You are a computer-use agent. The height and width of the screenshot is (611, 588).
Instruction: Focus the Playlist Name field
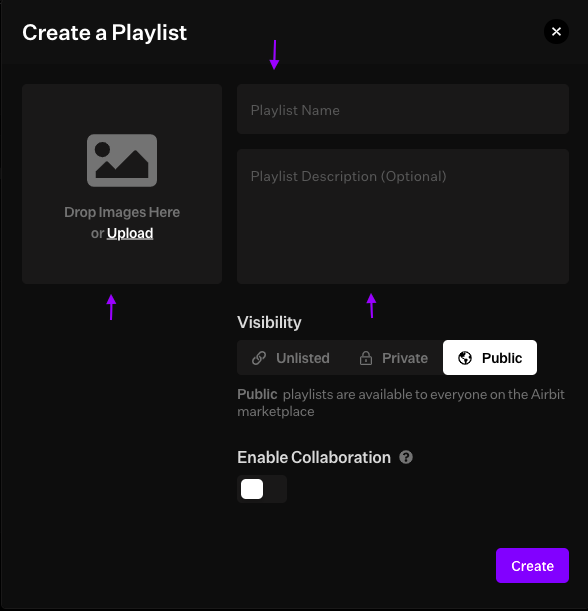pos(403,109)
